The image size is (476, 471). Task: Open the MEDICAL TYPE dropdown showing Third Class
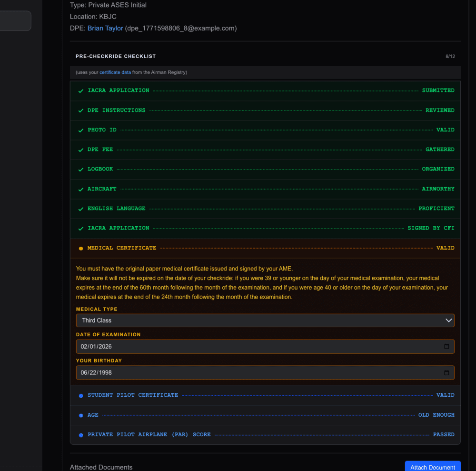point(265,320)
